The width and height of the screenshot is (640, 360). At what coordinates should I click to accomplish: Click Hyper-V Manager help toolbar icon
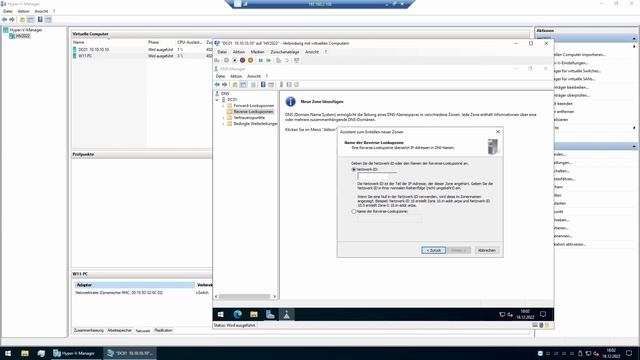click(x=40, y=20)
